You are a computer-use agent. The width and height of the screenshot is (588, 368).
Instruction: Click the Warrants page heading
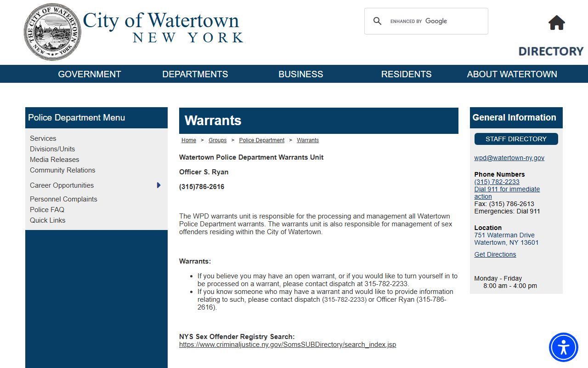pos(213,121)
